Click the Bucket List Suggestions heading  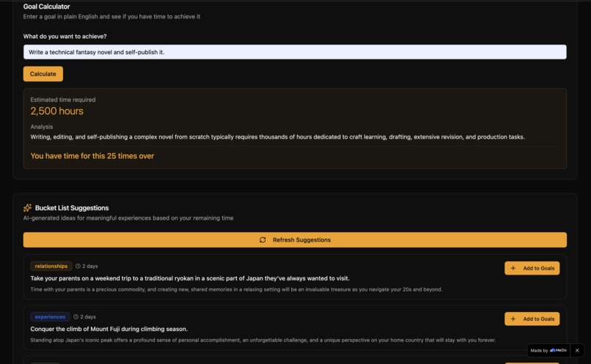coord(72,208)
